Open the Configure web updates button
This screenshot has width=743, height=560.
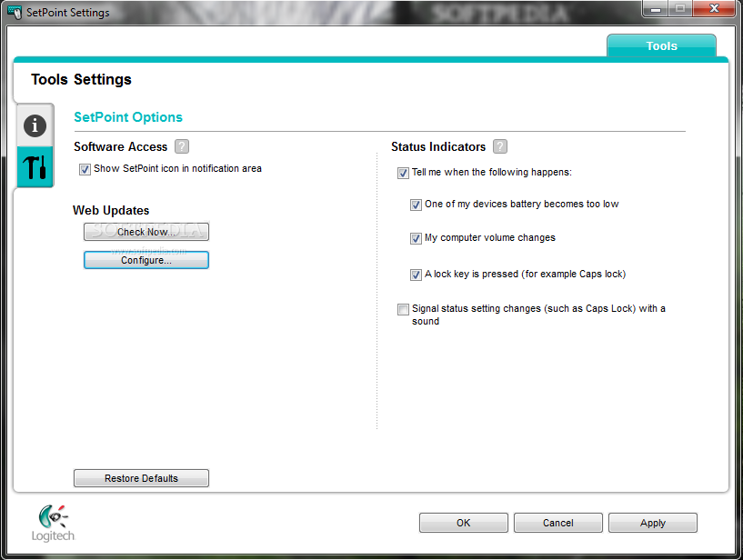[146, 260]
